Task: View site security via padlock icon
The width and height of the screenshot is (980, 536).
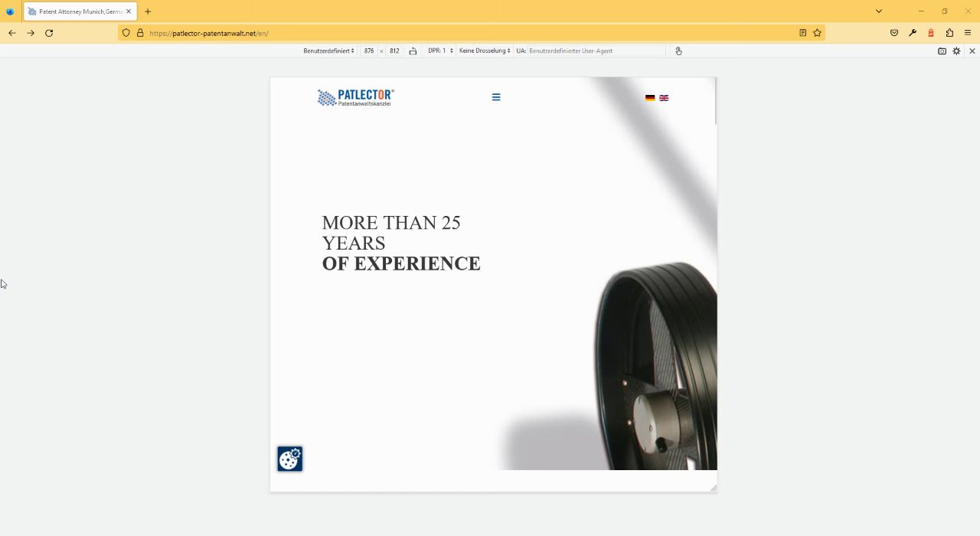Action: pyautogui.click(x=140, y=33)
